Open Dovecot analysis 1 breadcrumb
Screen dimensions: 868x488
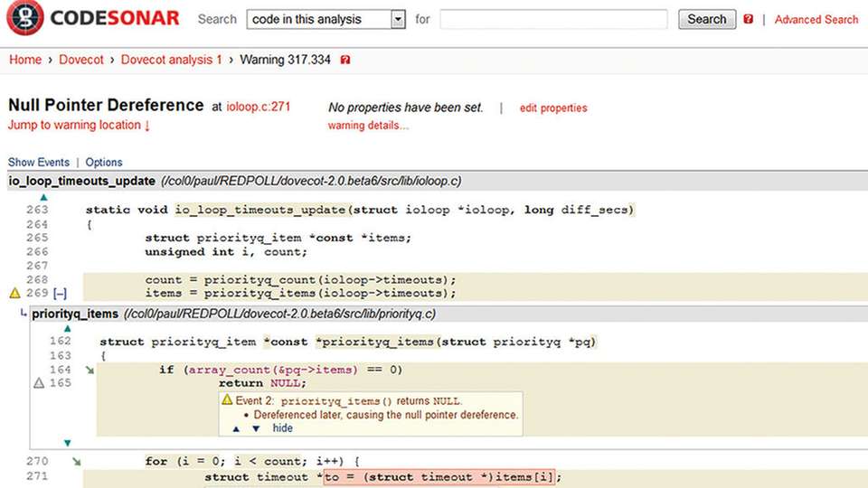(171, 60)
